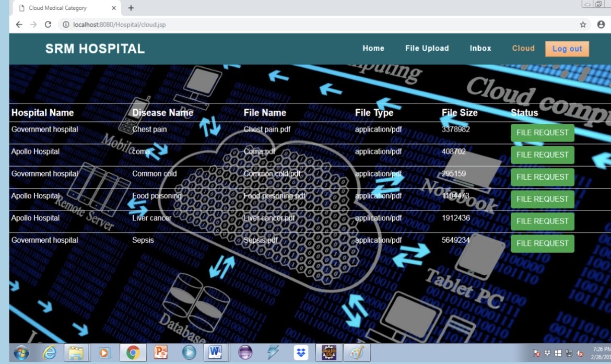
Task: Open the Inbox page
Action: [x=480, y=49]
